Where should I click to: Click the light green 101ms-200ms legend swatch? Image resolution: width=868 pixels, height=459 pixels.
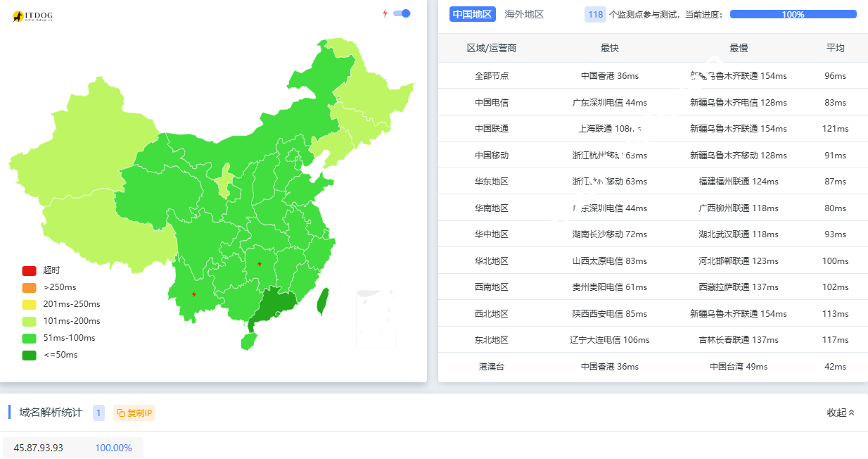[x=29, y=321]
